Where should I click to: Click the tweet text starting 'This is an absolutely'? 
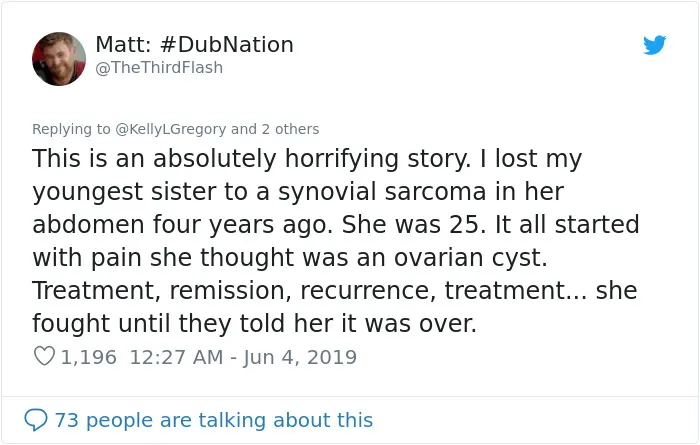point(335,241)
